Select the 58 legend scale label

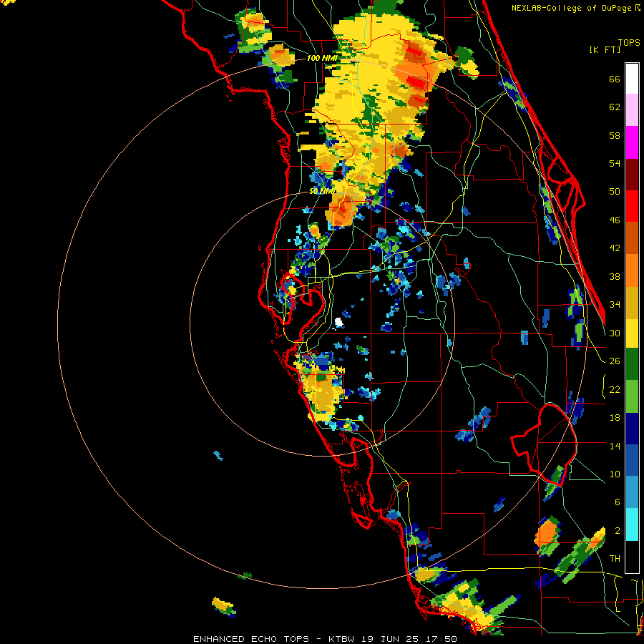(x=615, y=135)
